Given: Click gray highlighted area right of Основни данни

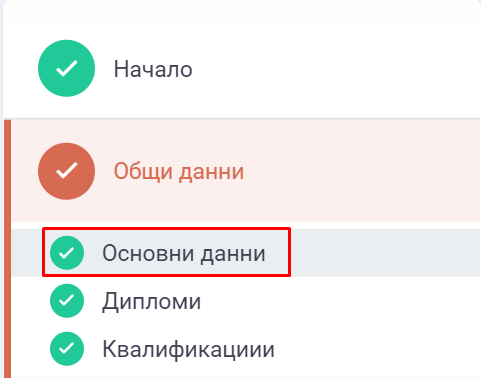Looking at the screenshot, I should tap(385, 253).
